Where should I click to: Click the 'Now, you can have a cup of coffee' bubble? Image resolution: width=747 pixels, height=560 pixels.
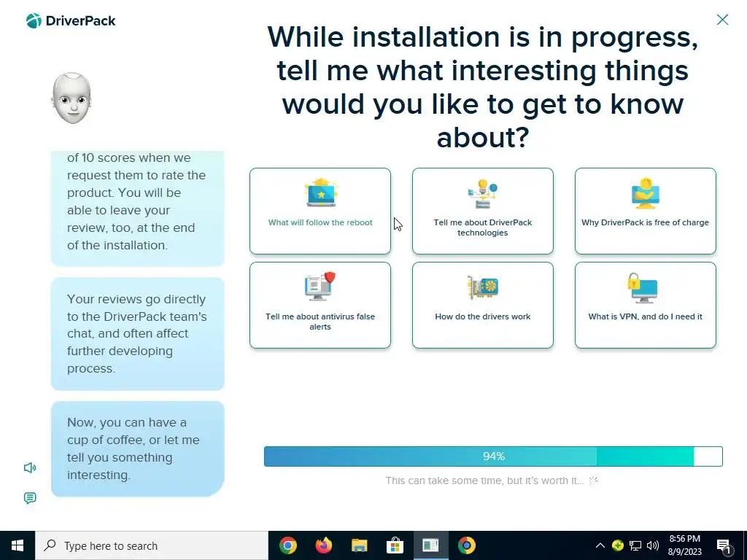pyautogui.click(x=138, y=448)
